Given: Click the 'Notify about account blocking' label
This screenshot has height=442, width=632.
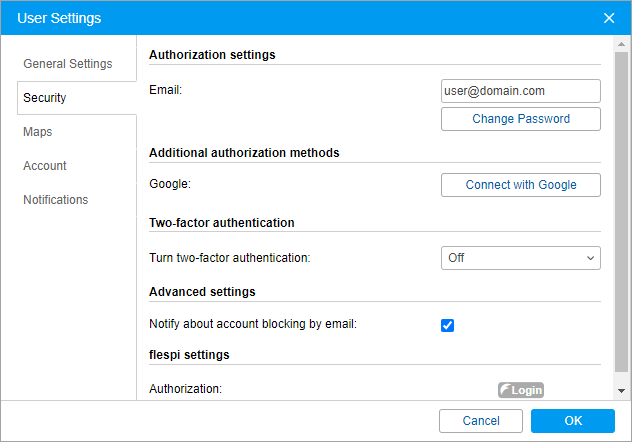Looking at the screenshot, I should coord(252,324).
